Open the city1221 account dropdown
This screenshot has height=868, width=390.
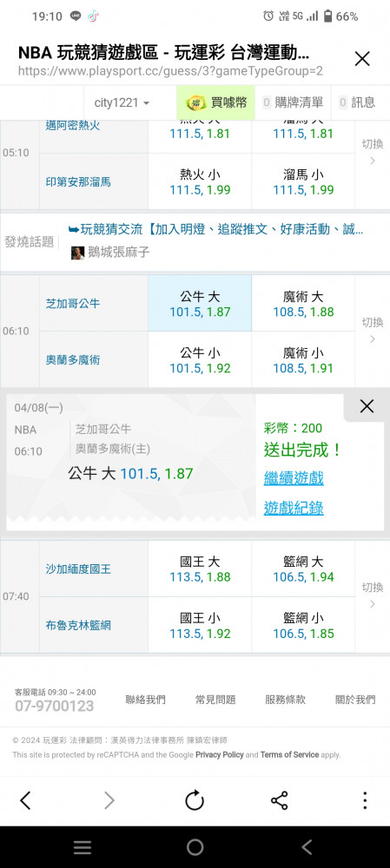pyautogui.click(x=122, y=102)
